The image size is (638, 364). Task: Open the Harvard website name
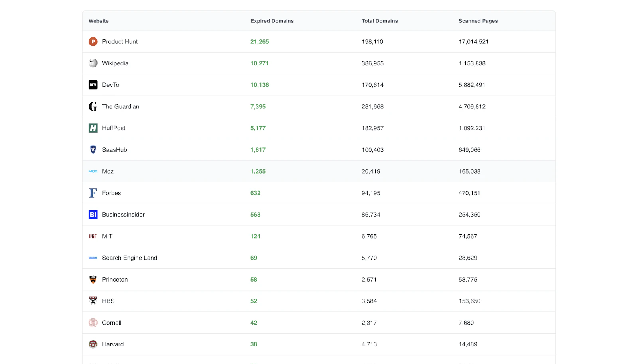(x=113, y=344)
